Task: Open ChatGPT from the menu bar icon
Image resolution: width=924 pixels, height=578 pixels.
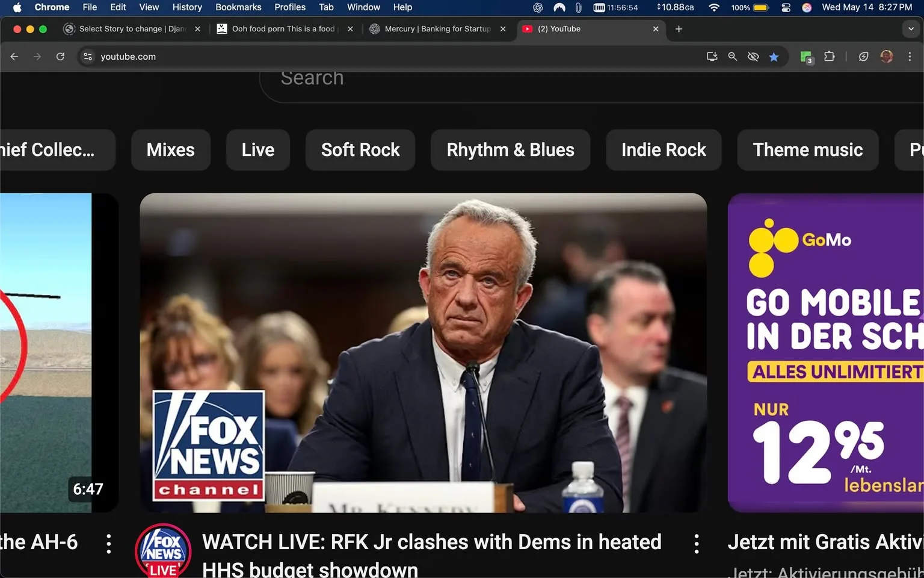Action: pyautogui.click(x=536, y=8)
